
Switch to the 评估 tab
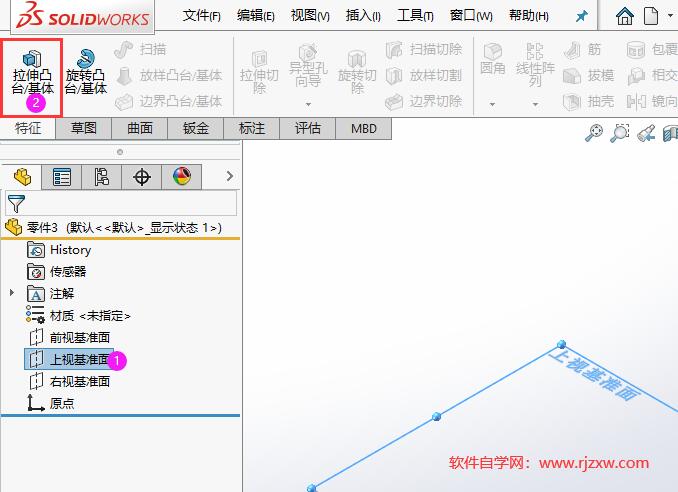click(x=307, y=128)
